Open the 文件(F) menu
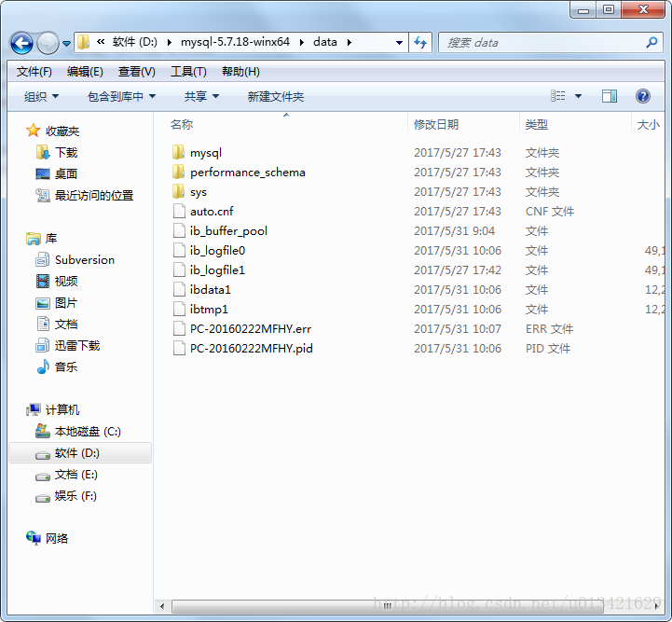 click(34, 72)
